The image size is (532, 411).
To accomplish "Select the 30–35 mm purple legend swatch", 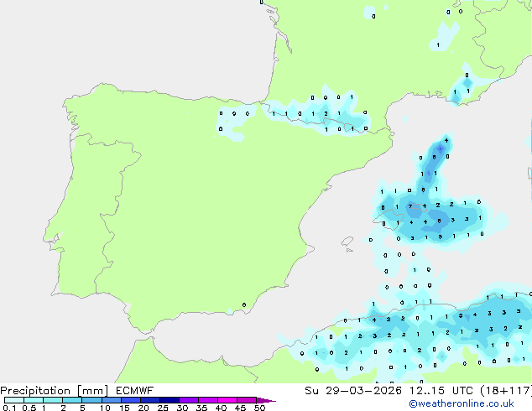I will coord(188,400).
